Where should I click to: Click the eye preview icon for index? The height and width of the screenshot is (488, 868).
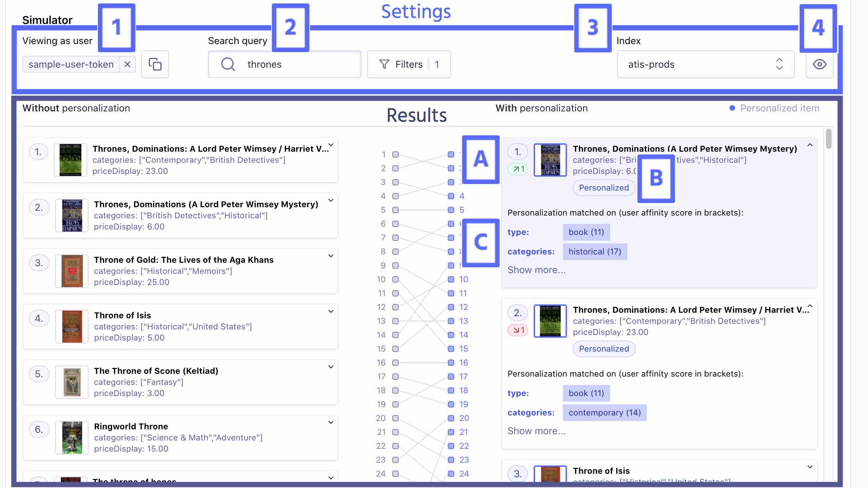tap(820, 64)
